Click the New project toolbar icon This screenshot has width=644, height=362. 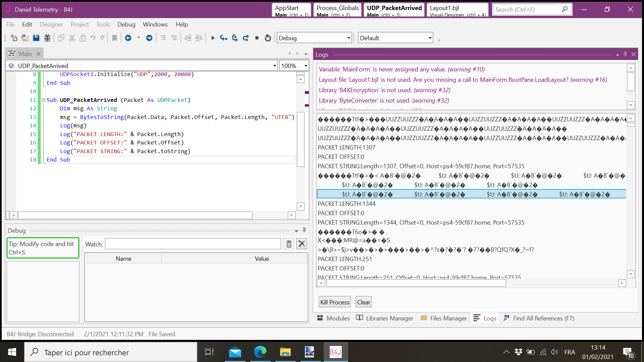pyautogui.click(x=14, y=38)
